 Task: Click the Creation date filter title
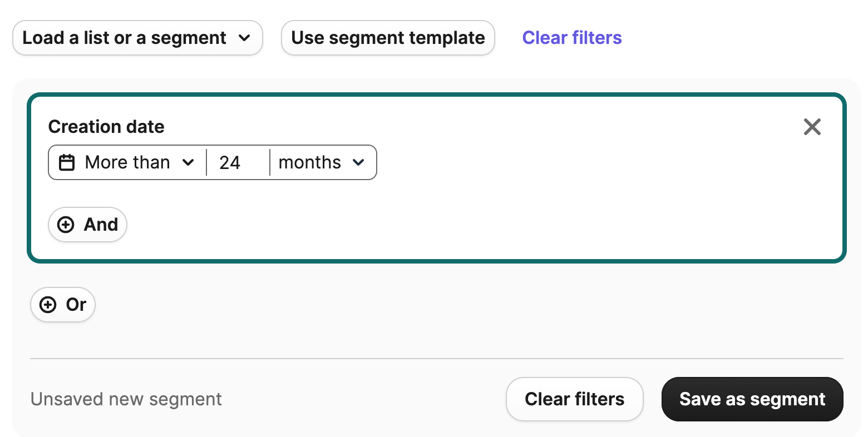[106, 127]
